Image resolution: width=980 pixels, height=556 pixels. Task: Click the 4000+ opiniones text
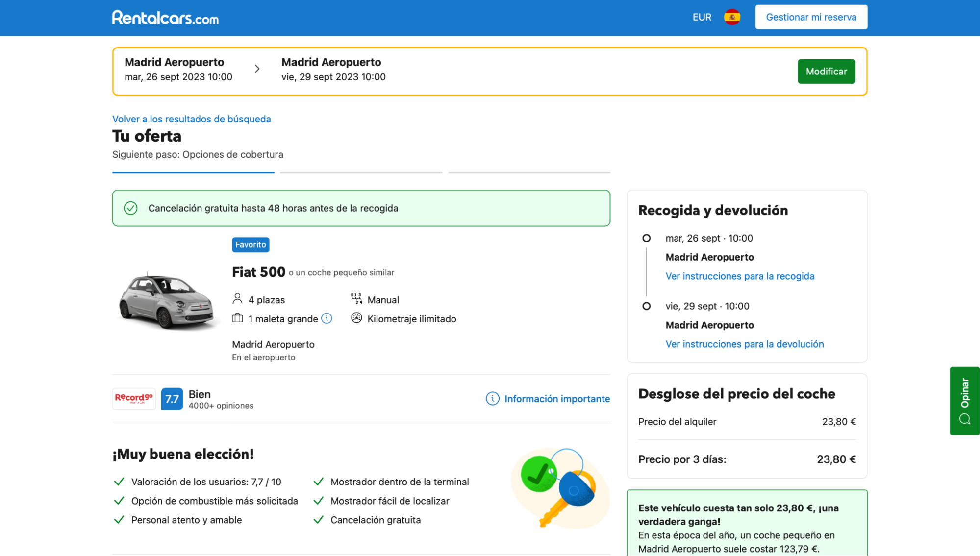221,406
